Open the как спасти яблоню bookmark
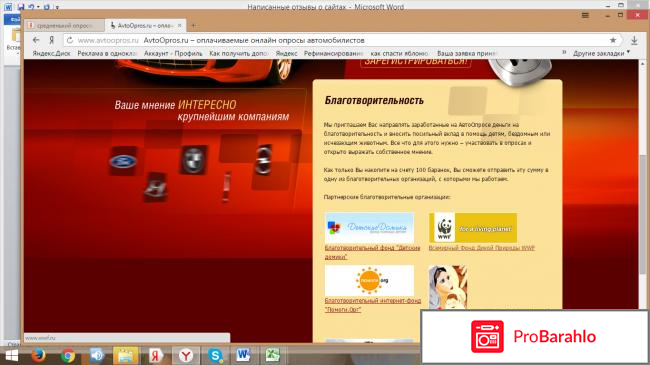Image resolution: width=650 pixels, height=365 pixels. [399, 54]
